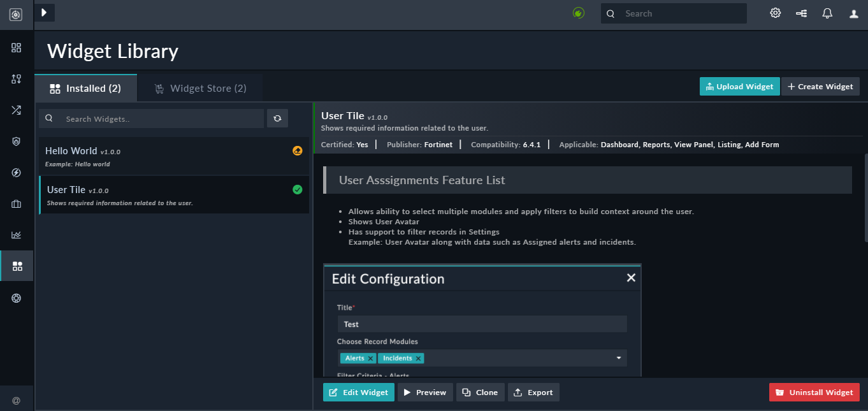The image size is (868, 411).
Task: Click the Create Widget button
Action: coord(820,87)
